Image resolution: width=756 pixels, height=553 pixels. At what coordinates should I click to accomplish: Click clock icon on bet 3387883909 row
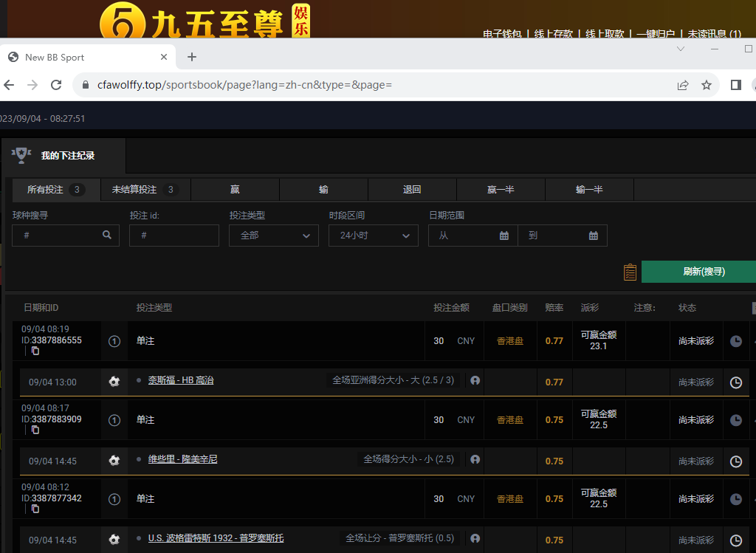tap(736, 420)
